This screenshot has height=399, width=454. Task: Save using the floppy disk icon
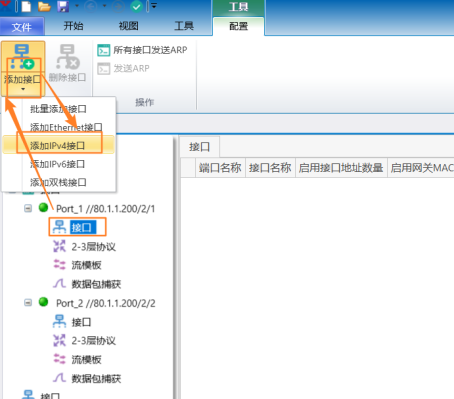[x=63, y=6]
